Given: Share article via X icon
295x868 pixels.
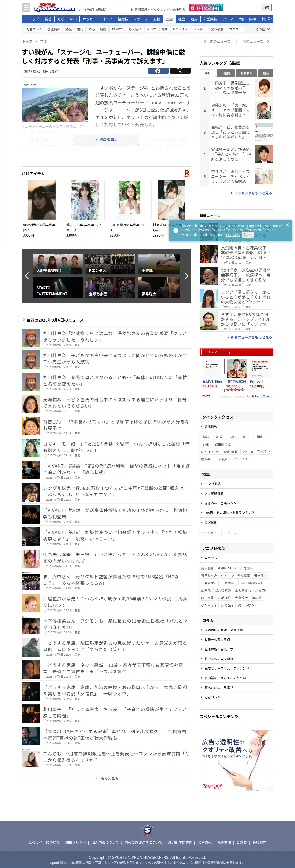Looking at the screenshot, I should [x=180, y=71].
